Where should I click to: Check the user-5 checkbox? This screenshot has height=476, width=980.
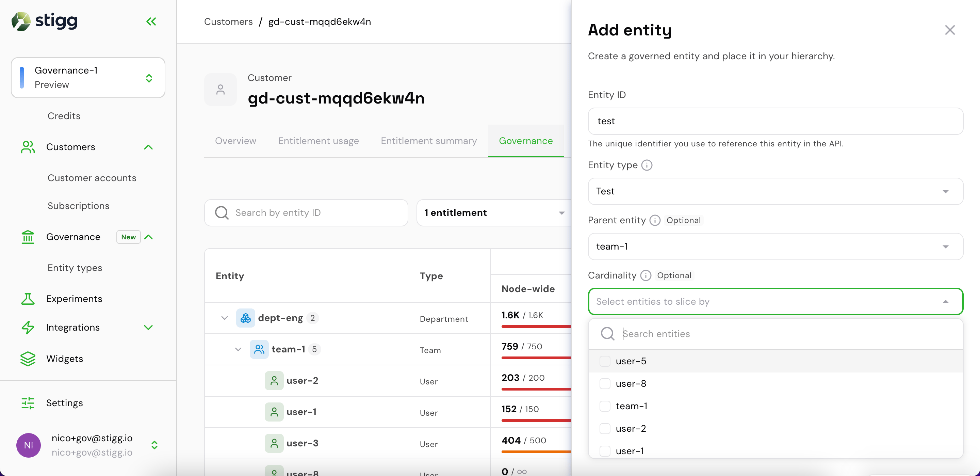[x=605, y=361]
